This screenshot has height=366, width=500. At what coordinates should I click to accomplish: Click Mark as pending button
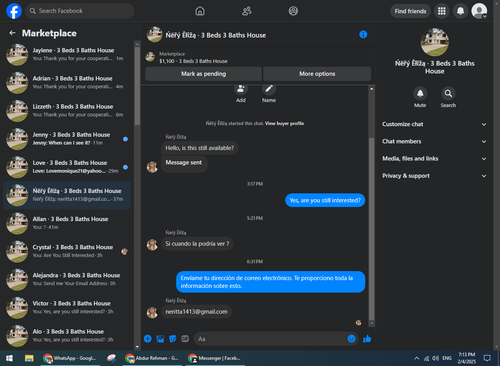[x=203, y=74]
